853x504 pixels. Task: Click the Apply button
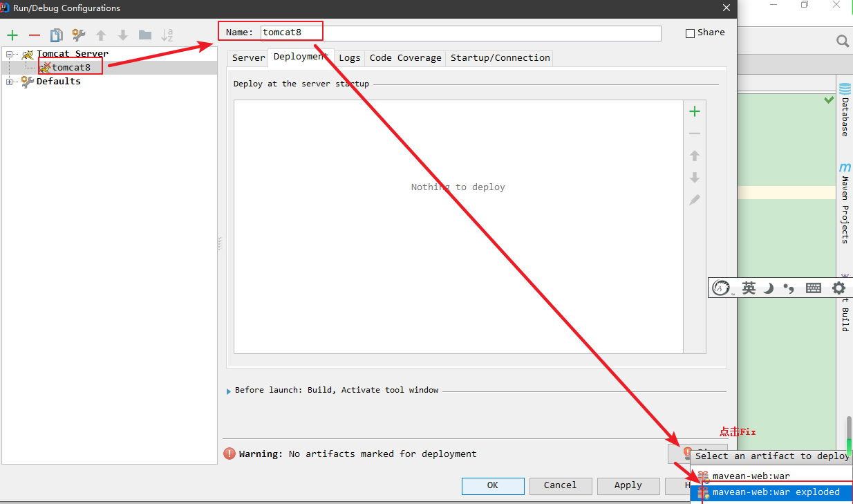[628, 485]
